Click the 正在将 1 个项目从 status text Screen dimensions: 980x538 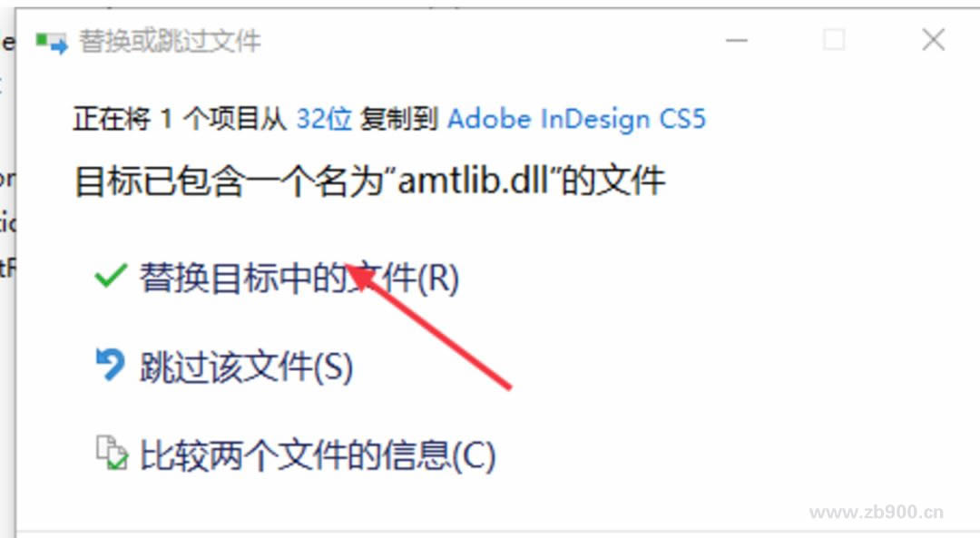180,119
